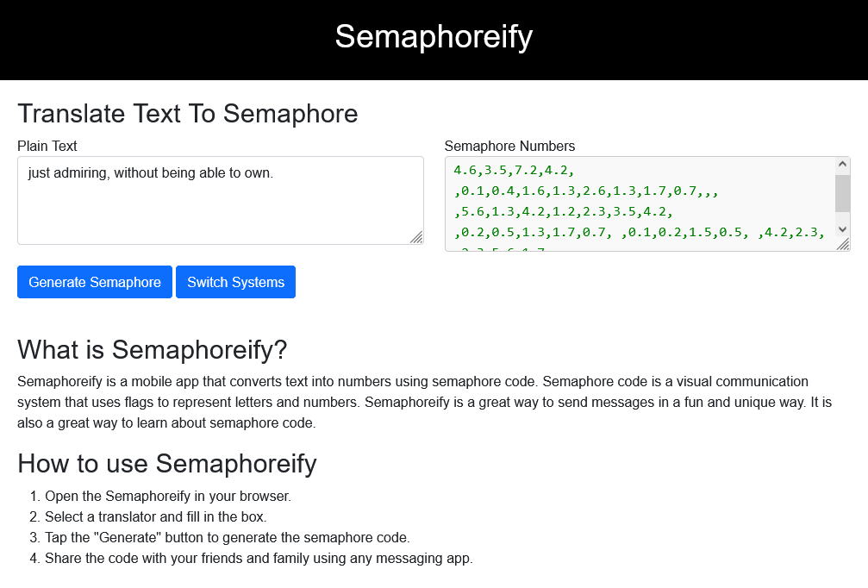
Task: Focus the Plain Text input box
Action: [x=221, y=200]
